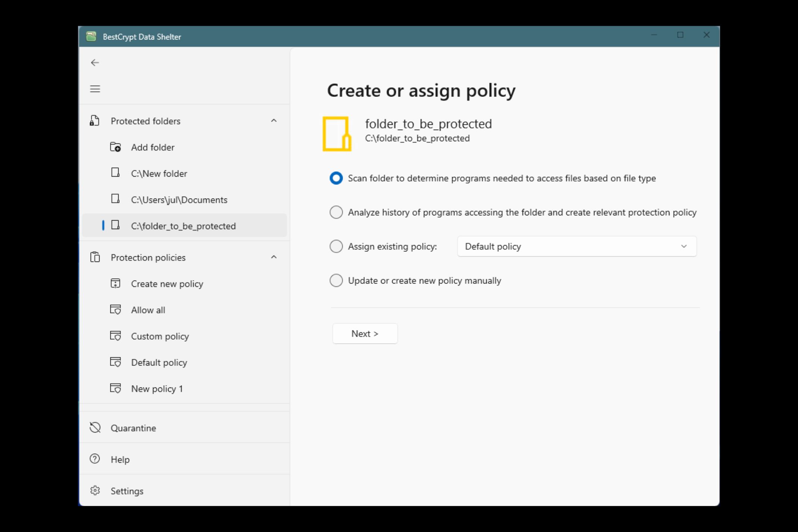798x532 pixels.
Task: Click the Add folder icon
Action: click(x=116, y=147)
